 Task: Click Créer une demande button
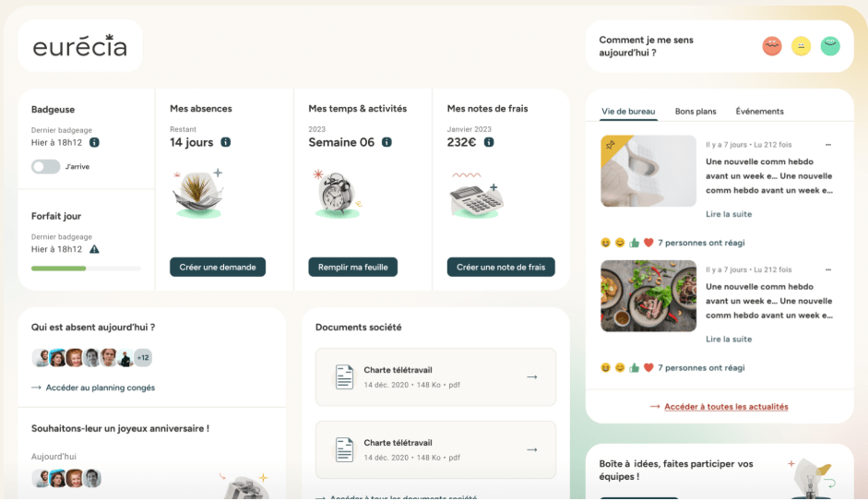218,268
